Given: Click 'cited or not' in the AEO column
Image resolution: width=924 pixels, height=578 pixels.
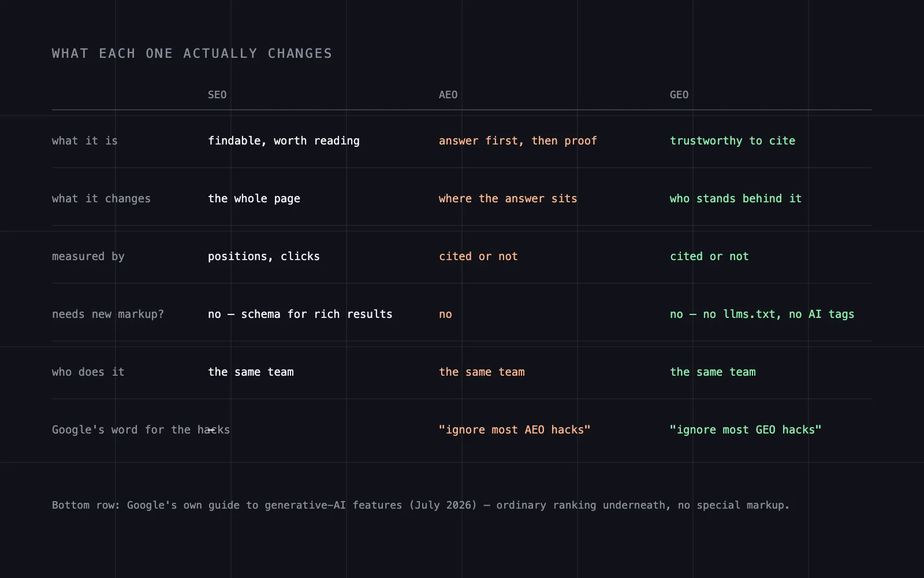Looking at the screenshot, I should coord(478,256).
